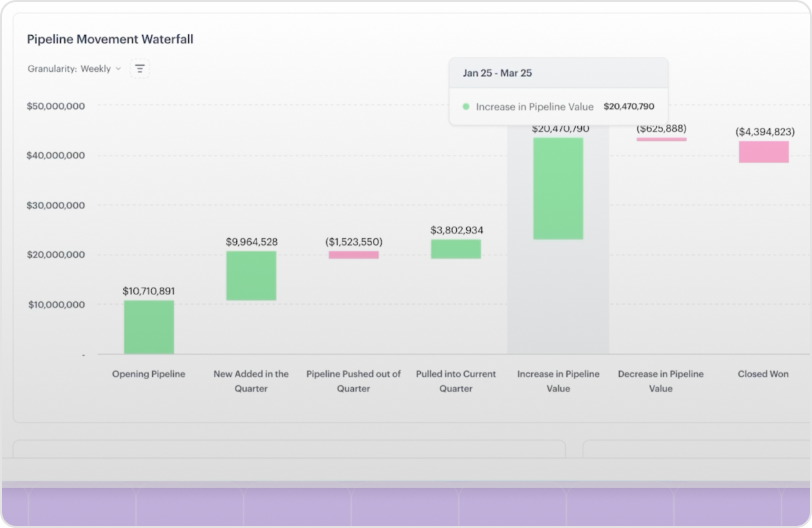Open the chart filter icon
Image resolution: width=812 pixels, height=528 pixels.
[140, 69]
